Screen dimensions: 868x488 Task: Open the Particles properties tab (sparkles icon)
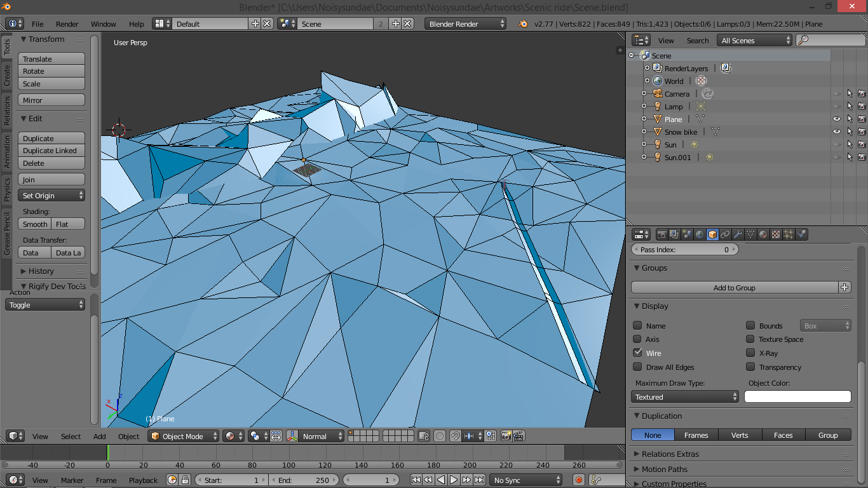coord(789,234)
